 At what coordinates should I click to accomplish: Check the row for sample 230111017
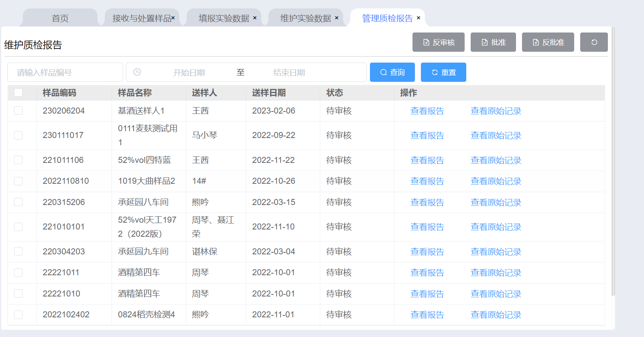pos(18,135)
